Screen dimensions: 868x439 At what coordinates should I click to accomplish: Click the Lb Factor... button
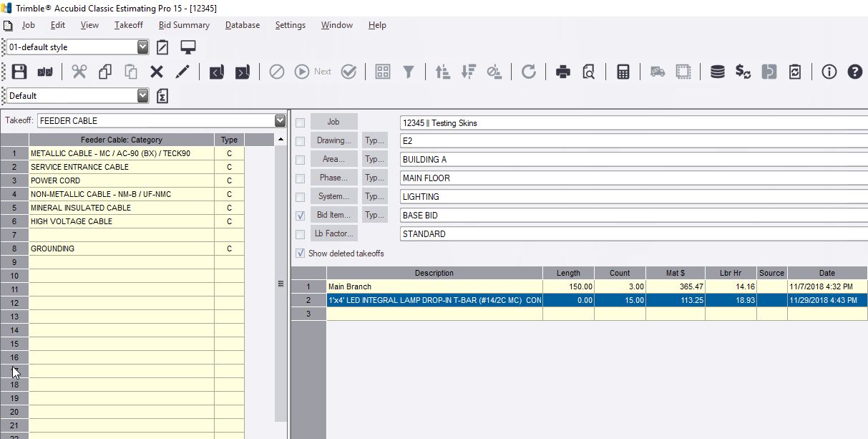[x=333, y=233]
